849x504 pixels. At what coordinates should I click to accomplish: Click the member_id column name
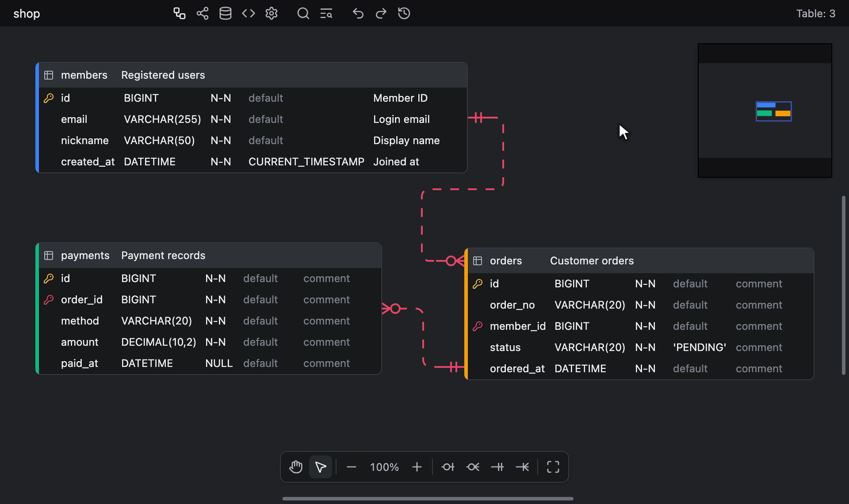[x=518, y=326]
